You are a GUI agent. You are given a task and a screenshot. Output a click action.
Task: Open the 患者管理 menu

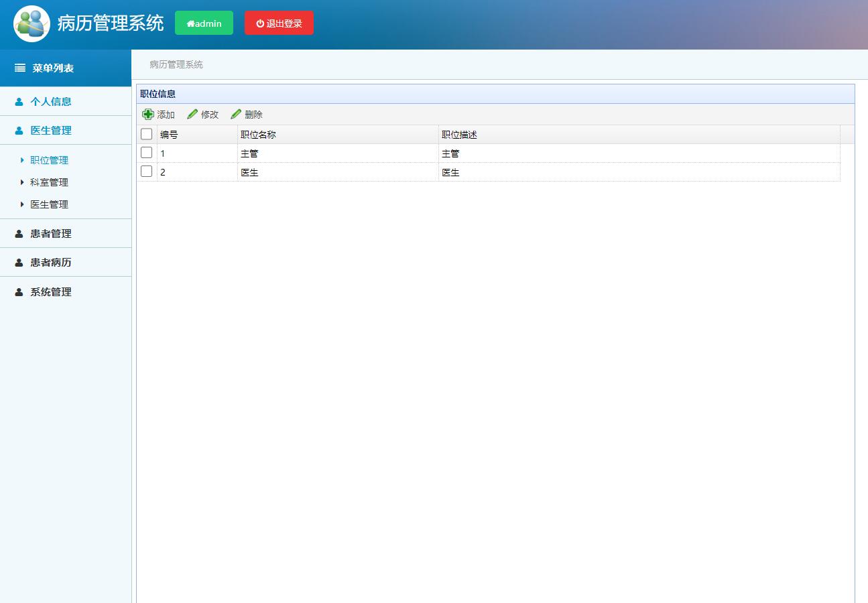click(66, 233)
